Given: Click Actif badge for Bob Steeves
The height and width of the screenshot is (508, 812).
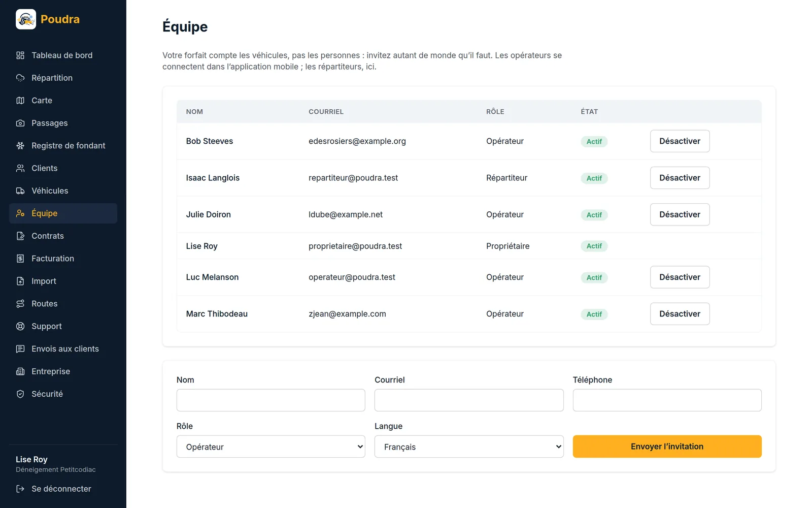Looking at the screenshot, I should pyautogui.click(x=594, y=142).
